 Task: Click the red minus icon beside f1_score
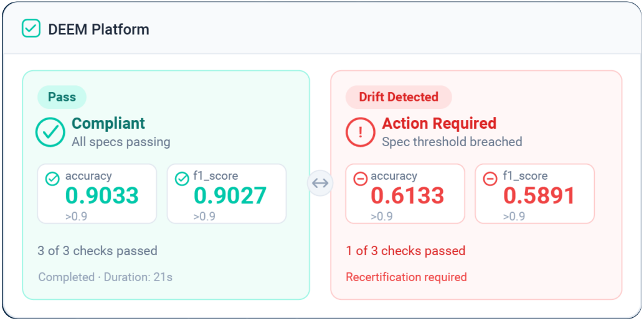(490, 179)
